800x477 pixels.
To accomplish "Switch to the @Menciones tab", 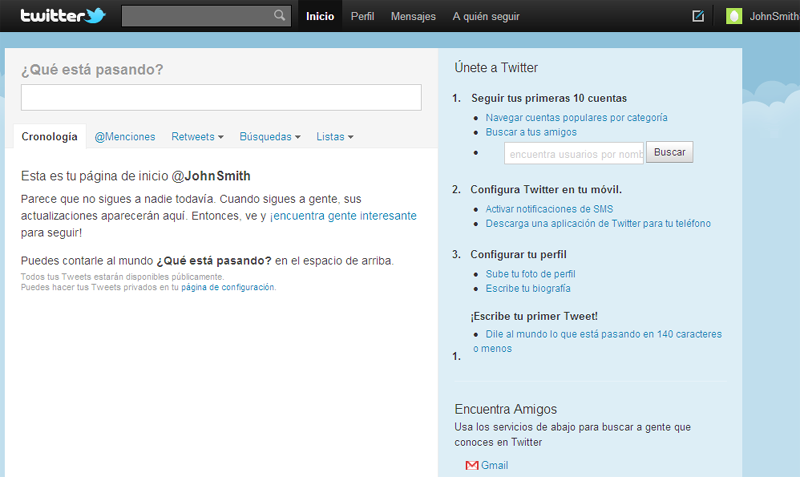I will tap(125, 137).
